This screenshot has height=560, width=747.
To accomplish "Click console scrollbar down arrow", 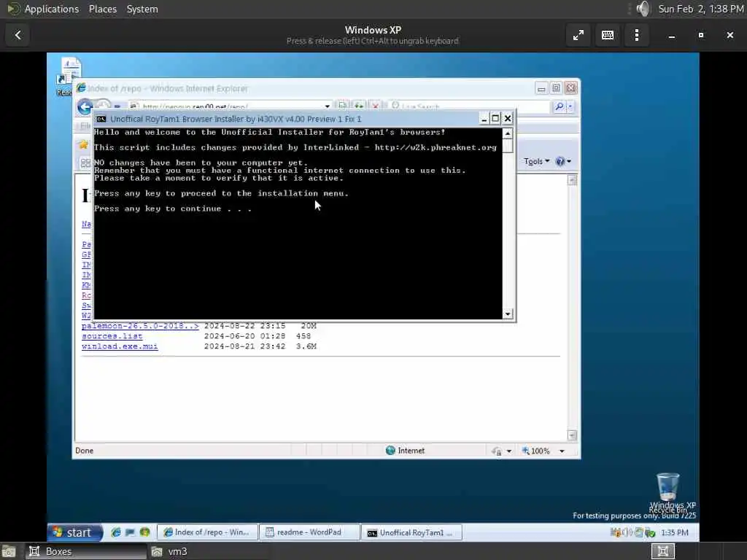I will coord(508,314).
